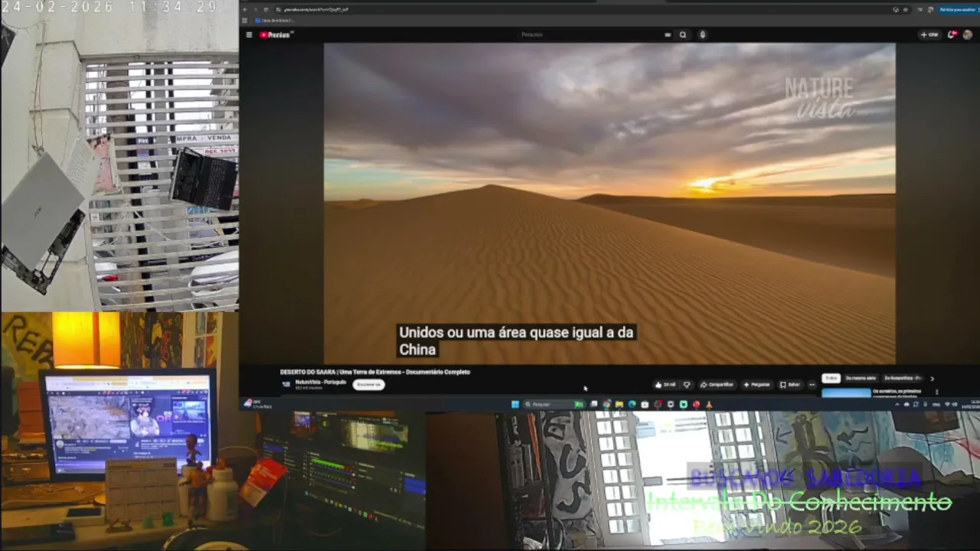Open options menu for first recommended video
Screen dimensions: 980x551
(x=936, y=392)
